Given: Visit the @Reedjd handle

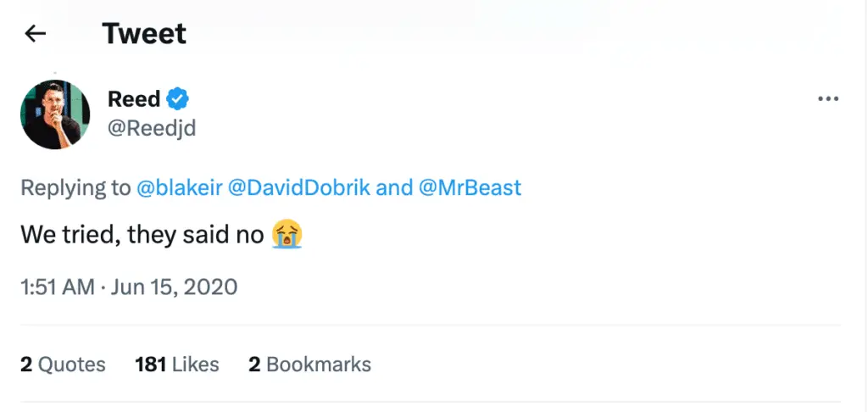Looking at the screenshot, I should [x=152, y=129].
